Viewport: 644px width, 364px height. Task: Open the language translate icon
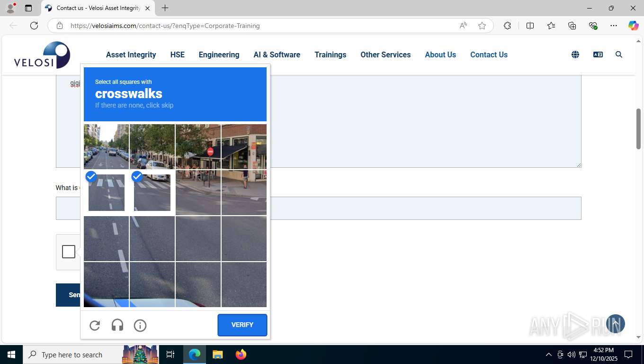click(598, 55)
